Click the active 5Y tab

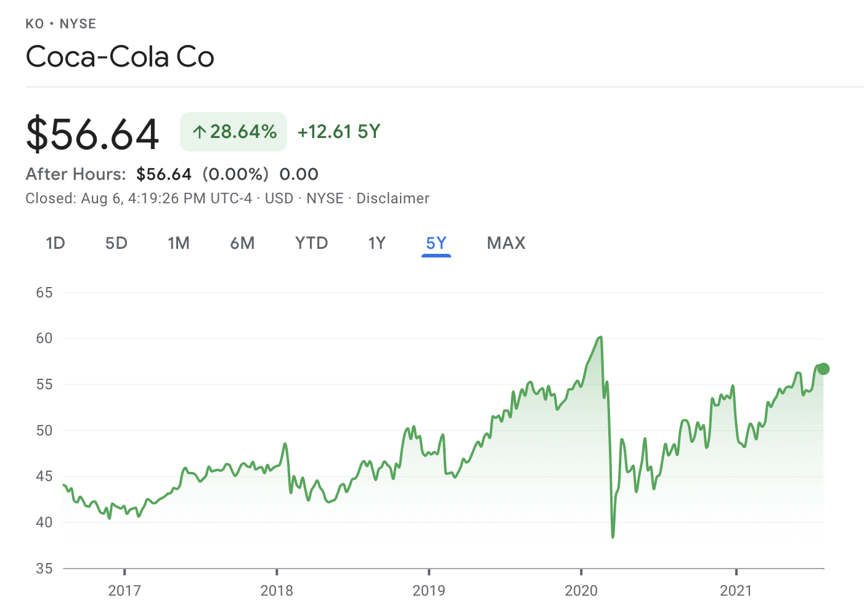pos(436,243)
